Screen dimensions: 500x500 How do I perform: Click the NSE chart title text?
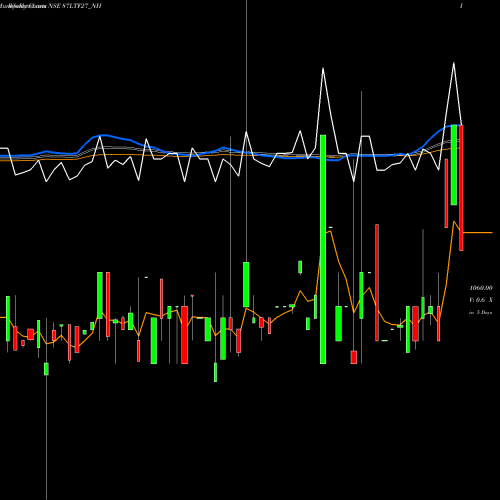point(51,6)
